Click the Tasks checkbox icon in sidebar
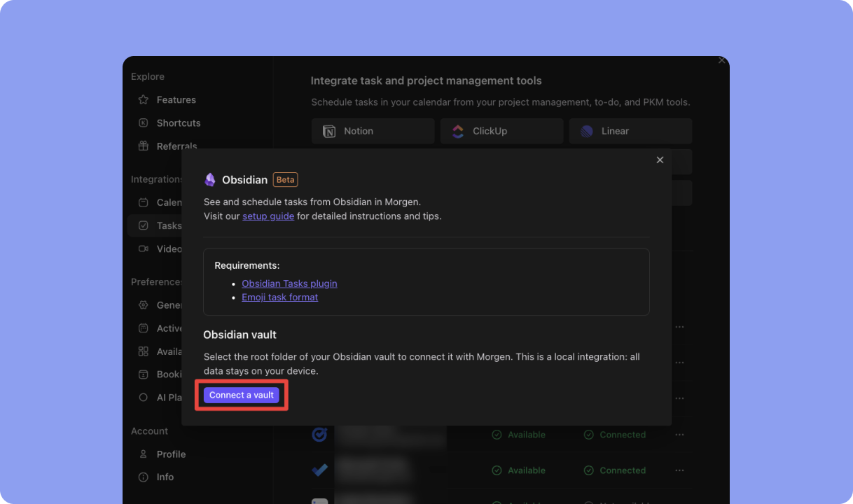The height and width of the screenshot is (504, 853). tap(144, 225)
